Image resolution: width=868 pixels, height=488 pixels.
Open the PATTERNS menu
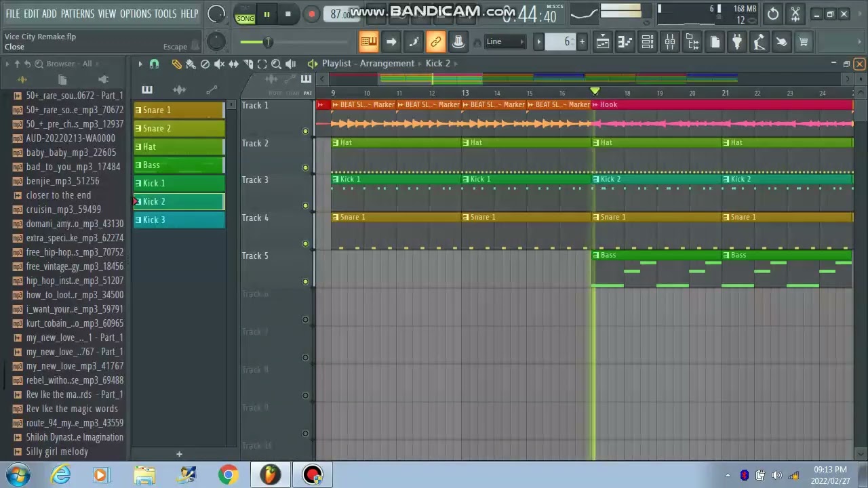click(x=77, y=14)
